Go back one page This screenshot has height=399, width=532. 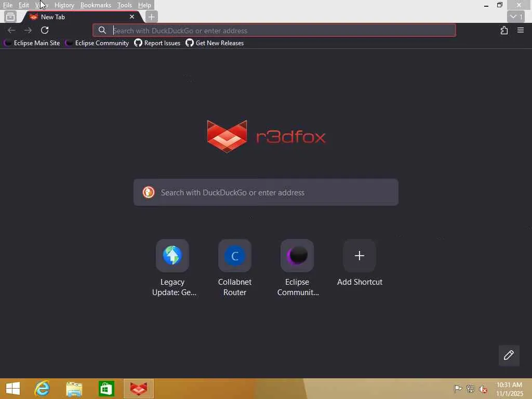11,30
